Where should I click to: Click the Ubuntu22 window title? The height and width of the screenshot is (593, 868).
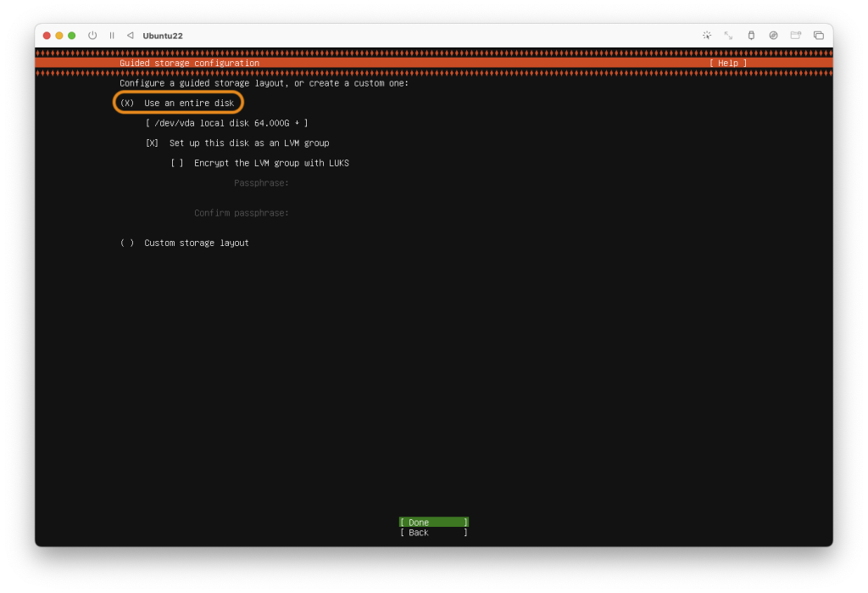pos(163,36)
